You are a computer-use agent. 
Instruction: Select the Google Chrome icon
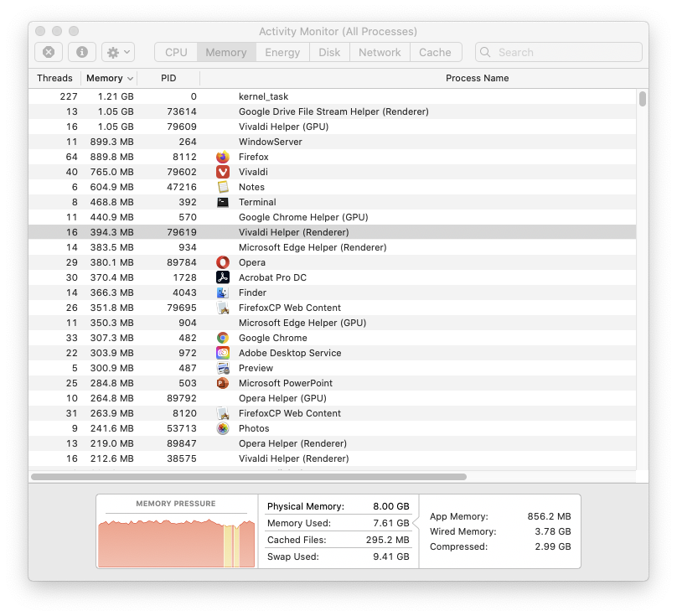coord(223,338)
